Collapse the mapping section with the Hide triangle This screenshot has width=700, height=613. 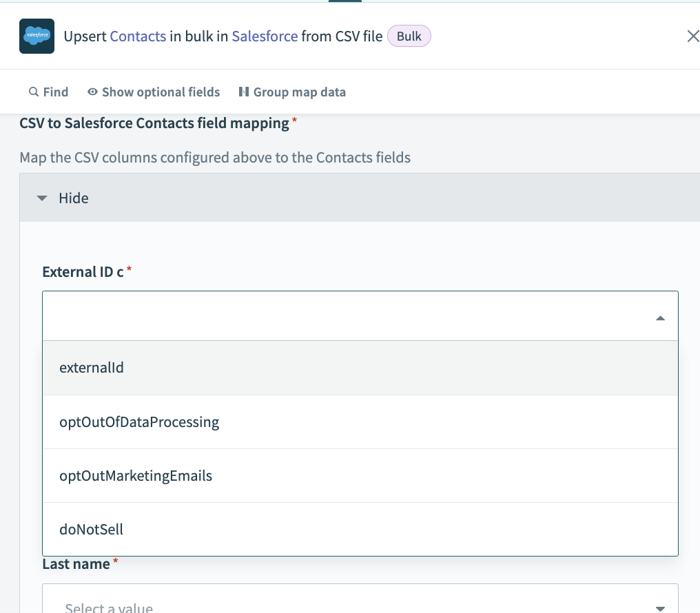(x=42, y=198)
